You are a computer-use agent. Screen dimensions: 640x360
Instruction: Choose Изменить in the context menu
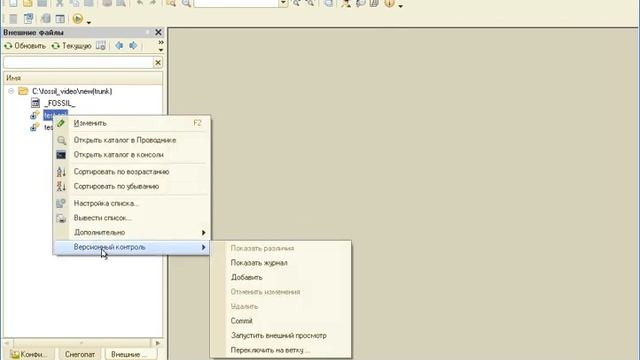click(132, 123)
